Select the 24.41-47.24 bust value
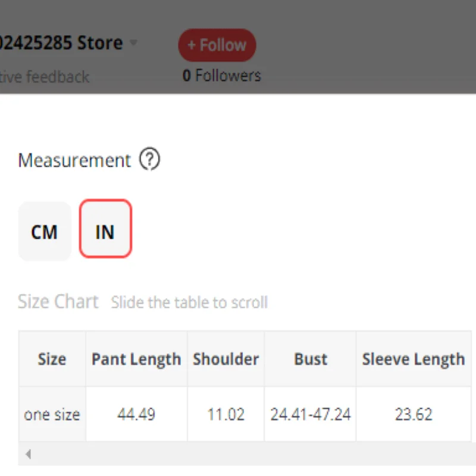Screen dimensions: 476x476 pyautogui.click(x=311, y=414)
